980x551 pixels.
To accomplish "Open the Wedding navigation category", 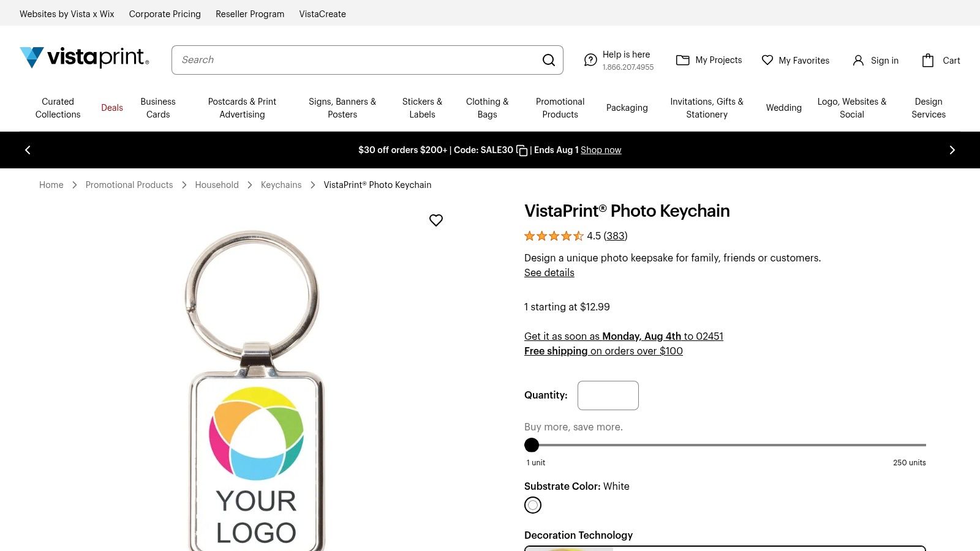I will [783, 108].
